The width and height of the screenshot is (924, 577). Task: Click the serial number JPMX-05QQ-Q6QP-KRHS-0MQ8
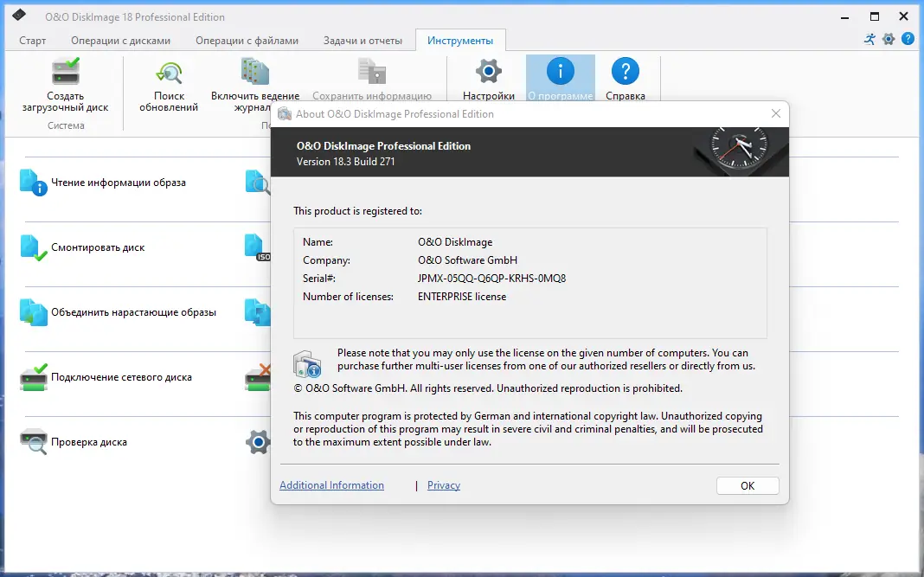point(492,279)
